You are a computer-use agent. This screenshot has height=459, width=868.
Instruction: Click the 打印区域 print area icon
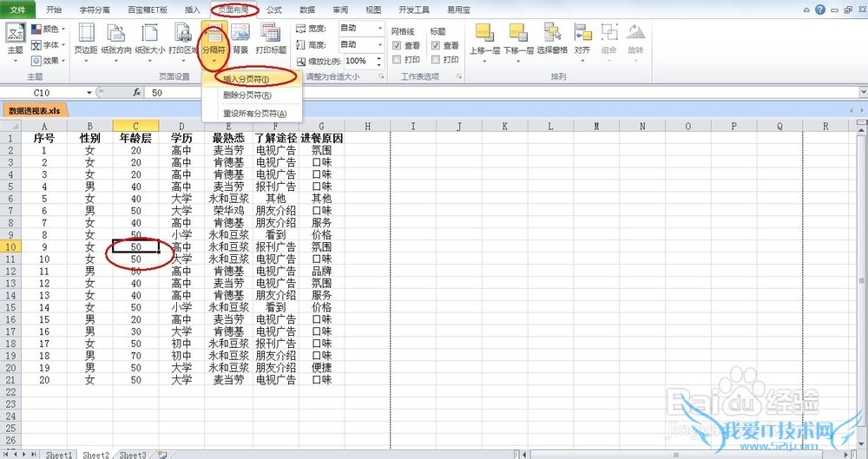[183, 33]
